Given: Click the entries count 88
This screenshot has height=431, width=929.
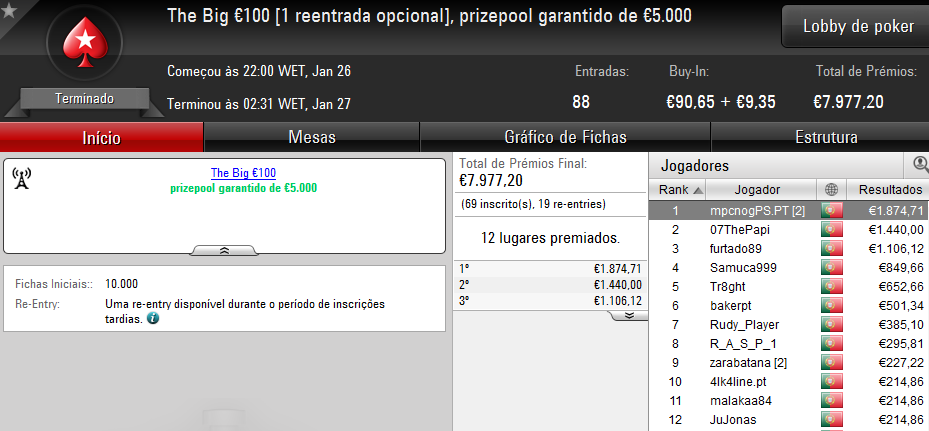Looking at the screenshot, I should click(581, 102).
